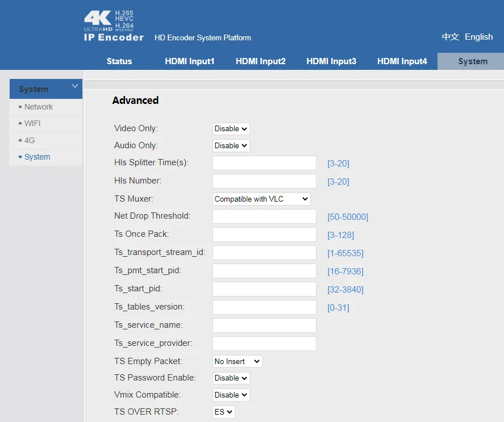Viewport: 504px width, 422px height.
Task: Click the Ts_service_name input field
Action: pyautogui.click(x=264, y=325)
